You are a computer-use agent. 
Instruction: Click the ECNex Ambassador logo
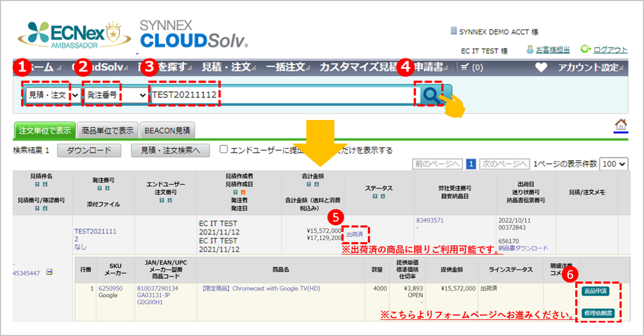click(74, 35)
